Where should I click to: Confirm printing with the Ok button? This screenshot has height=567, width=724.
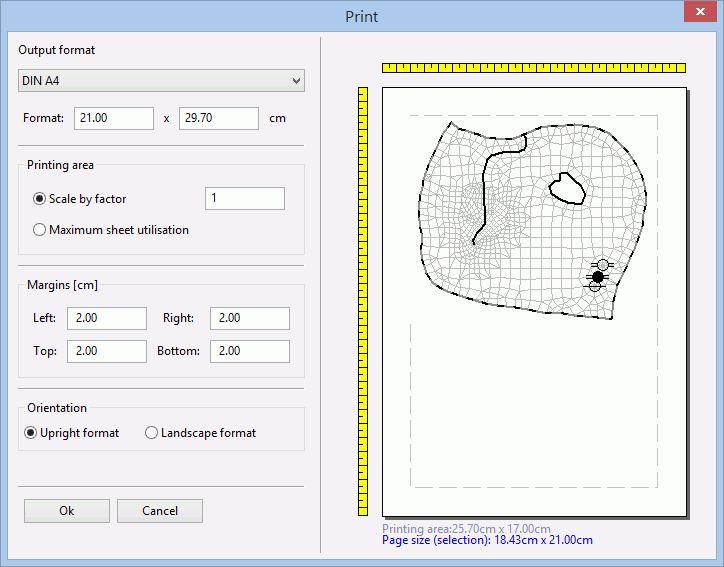click(67, 511)
